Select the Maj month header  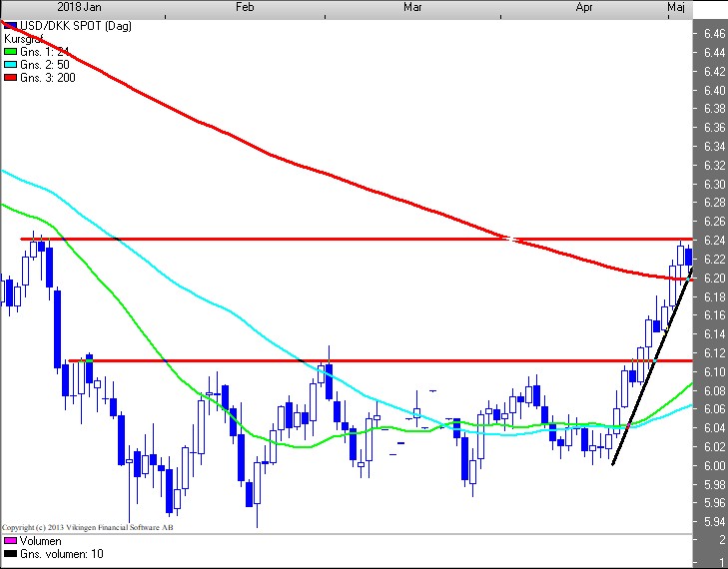coord(676,7)
